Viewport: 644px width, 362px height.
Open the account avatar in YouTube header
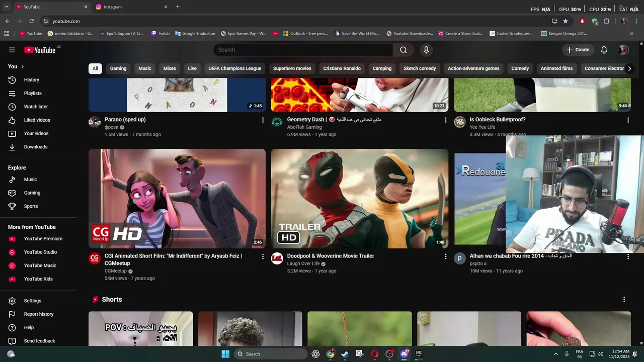click(623, 50)
